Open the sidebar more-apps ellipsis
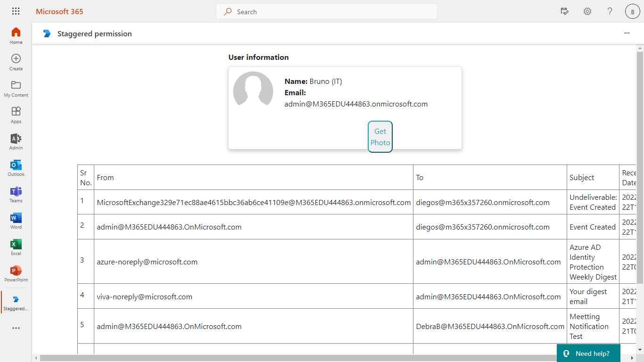644x362 pixels. [x=16, y=328]
